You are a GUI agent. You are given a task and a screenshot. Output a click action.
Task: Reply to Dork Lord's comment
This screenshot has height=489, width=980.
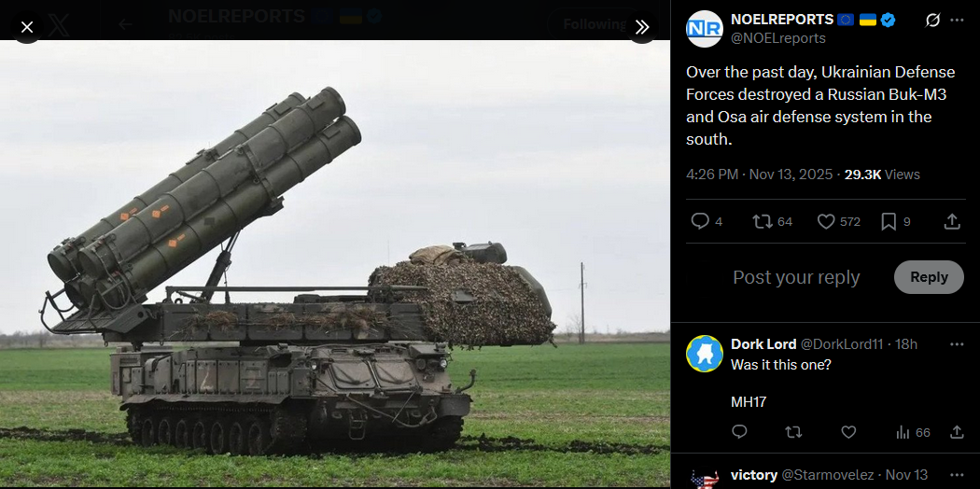[739, 431]
